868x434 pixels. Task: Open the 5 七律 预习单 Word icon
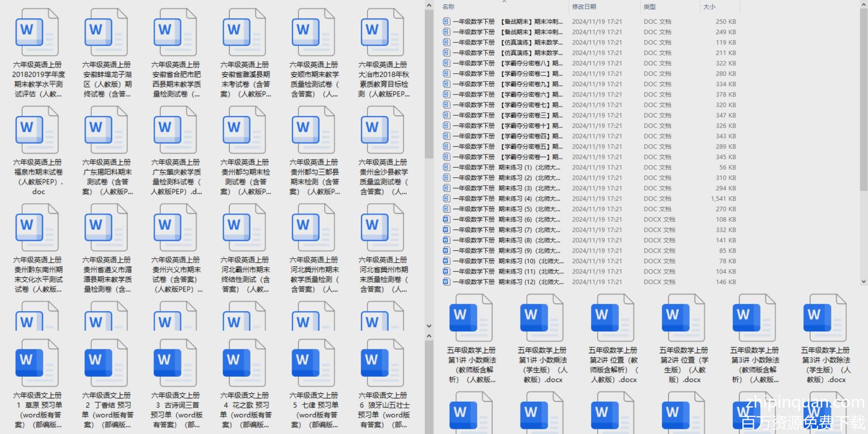click(313, 363)
